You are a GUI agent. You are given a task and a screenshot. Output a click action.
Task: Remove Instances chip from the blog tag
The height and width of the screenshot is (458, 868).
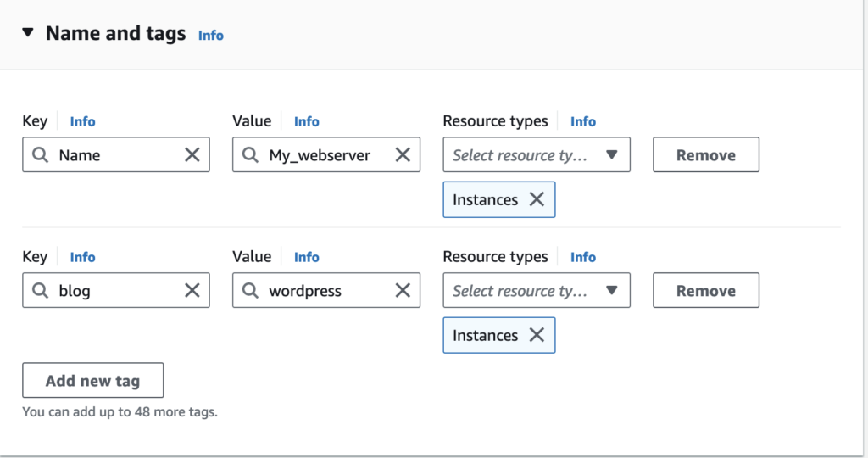pyautogui.click(x=537, y=335)
